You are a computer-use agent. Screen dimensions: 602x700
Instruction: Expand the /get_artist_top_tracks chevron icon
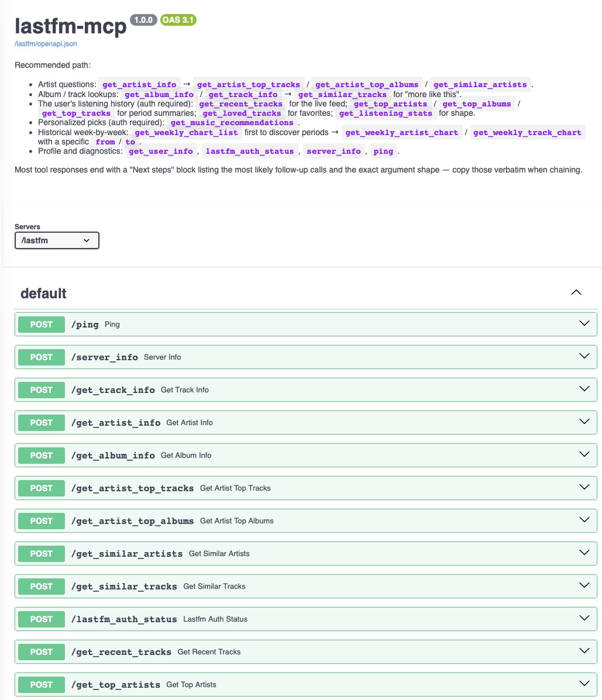(584, 487)
